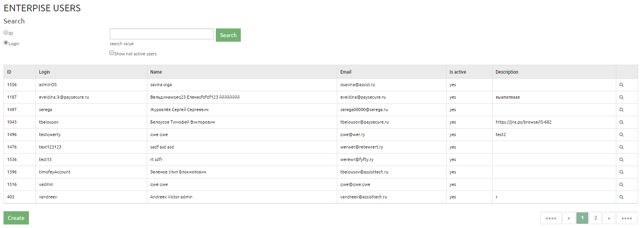Screen dimensions: 644x228
Task: Open testqwerty user with magnifier icon
Action: [x=621, y=134]
